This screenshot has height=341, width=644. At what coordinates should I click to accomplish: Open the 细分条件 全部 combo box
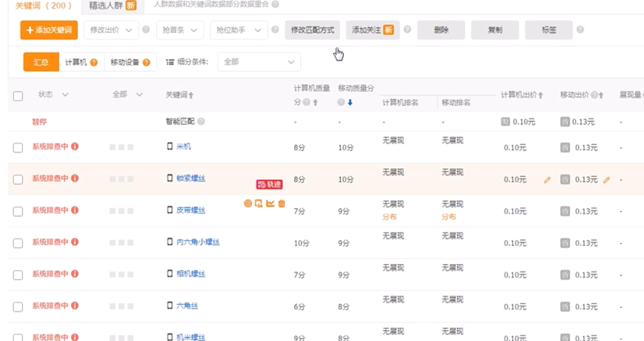pyautogui.click(x=259, y=62)
